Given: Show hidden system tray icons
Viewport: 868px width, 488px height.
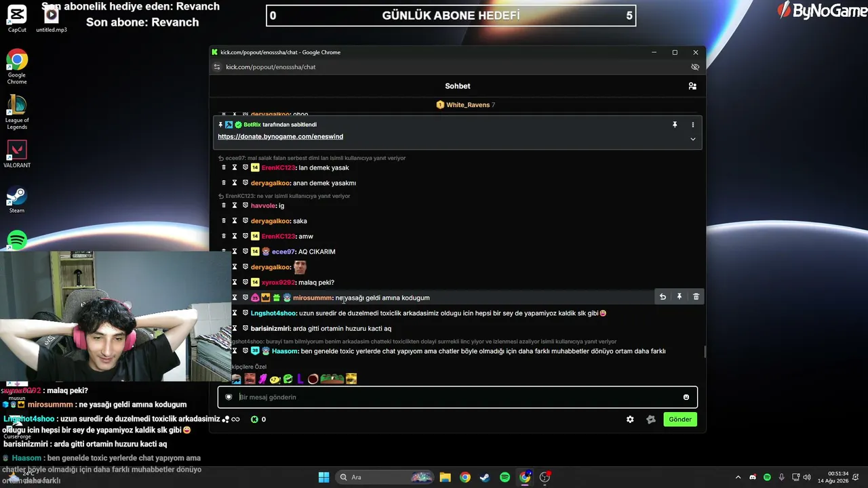Looking at the screenshot, I should [x=738, y=477].
